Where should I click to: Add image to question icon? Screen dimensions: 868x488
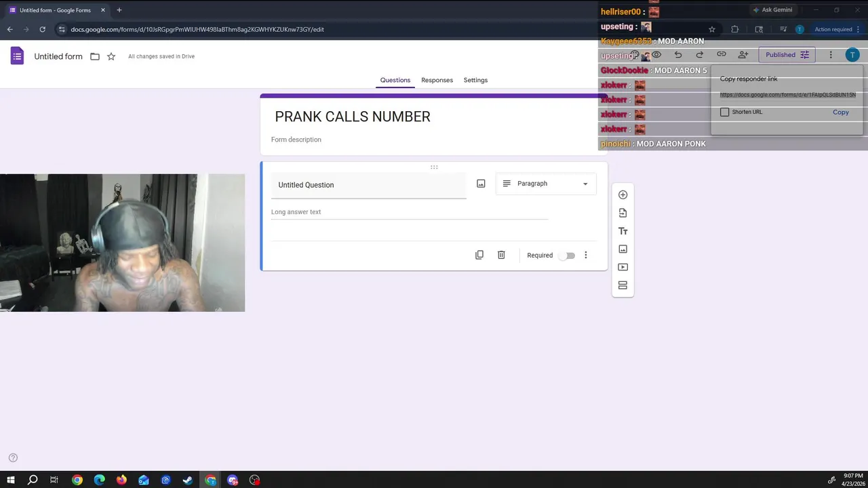point(481,184)
